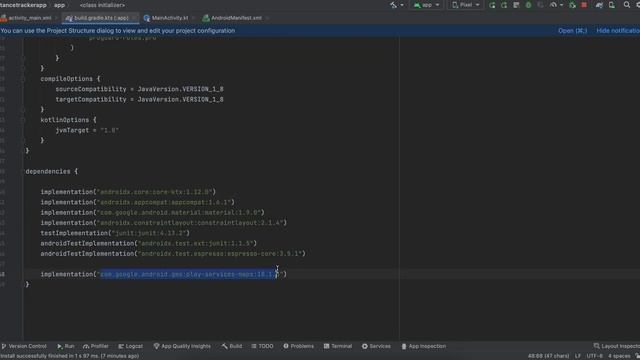Open the Logcat tool window
Image resolution: width=640 pixels, height=360 pixels.
pyautogui.click(x=131, y=346)
